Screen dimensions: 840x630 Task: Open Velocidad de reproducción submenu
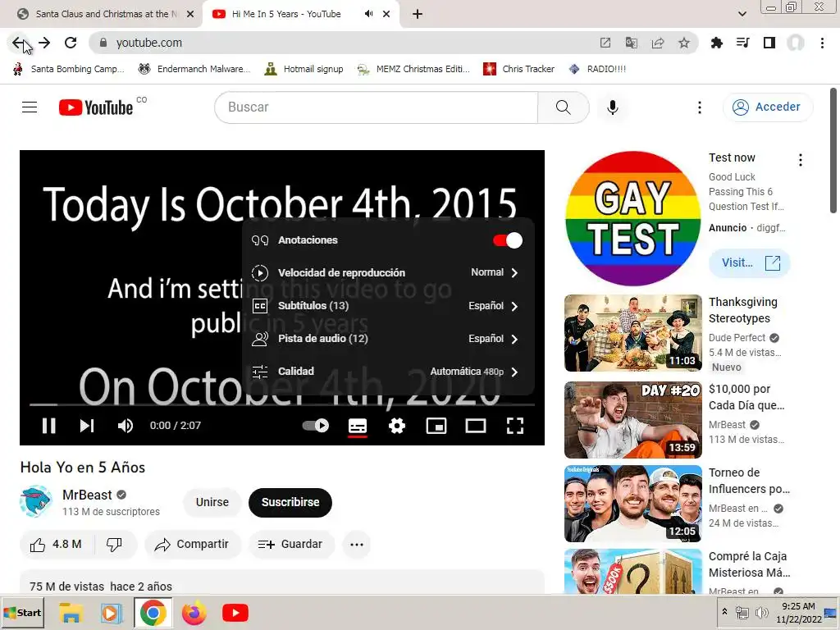tap(388, 272)
